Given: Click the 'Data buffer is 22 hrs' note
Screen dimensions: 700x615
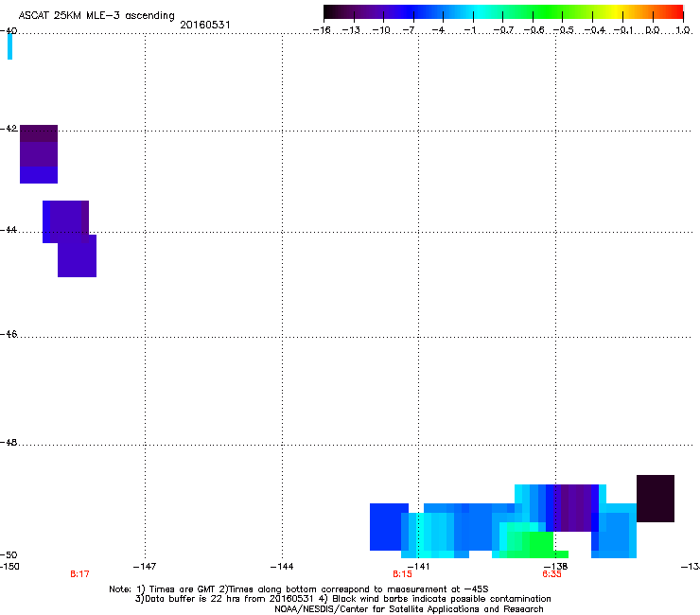Looking at the screenshot, I should point(342,599).
